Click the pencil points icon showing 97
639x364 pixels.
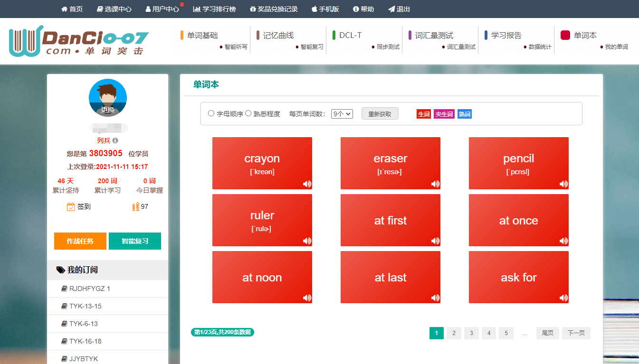(136, 206)
